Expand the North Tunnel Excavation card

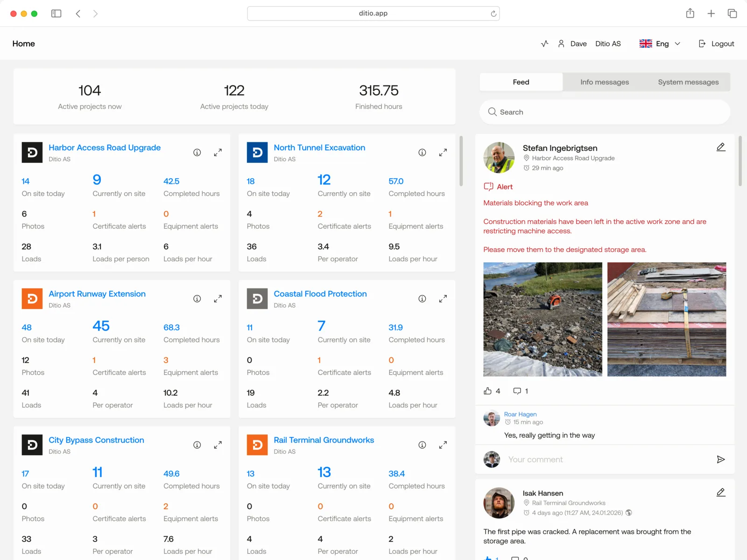point(443,152)
